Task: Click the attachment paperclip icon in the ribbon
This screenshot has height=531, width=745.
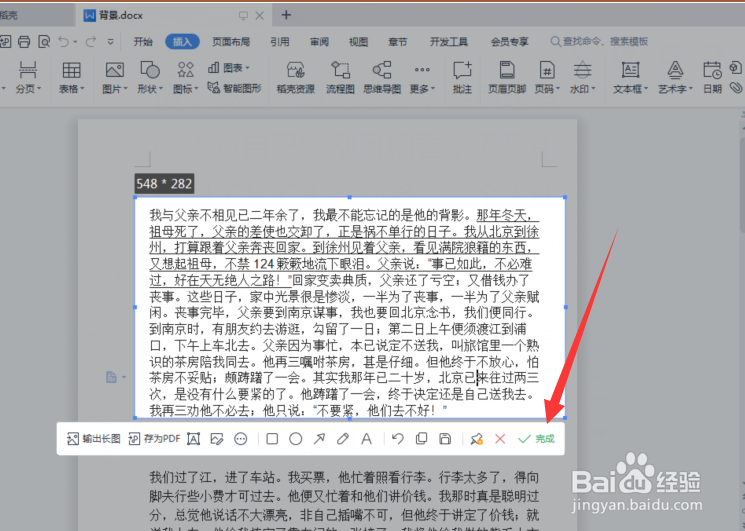Action: pos(736,87)
